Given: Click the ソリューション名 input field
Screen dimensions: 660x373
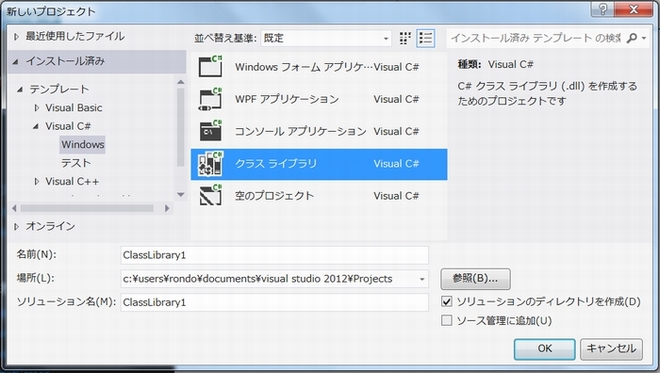Looking at the screenshot, I should [274, 302].
